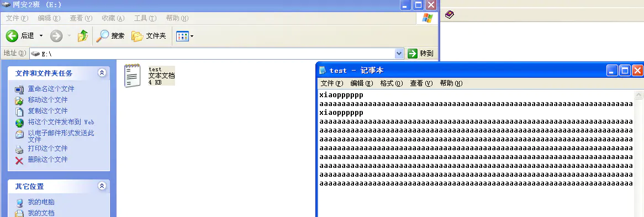
Task: Click the rename task icon
Action: tap(19, 89)
